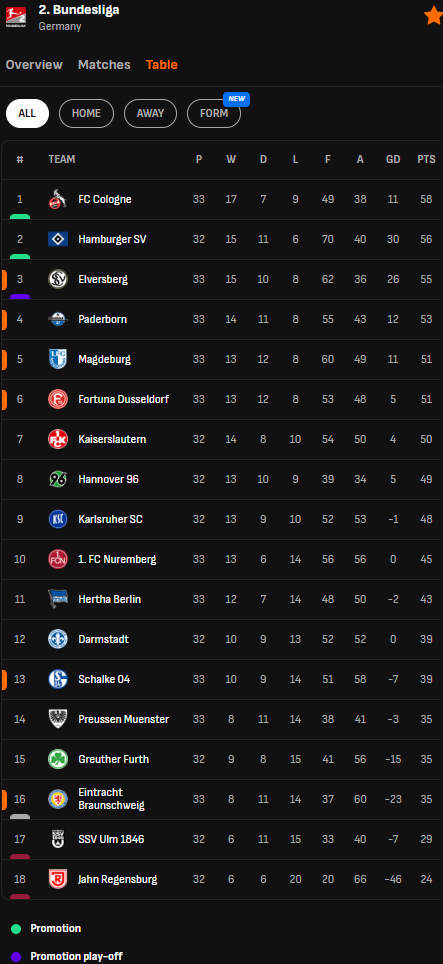Click the Hannover 96 club crest

pyautogui.click(x=58, y=479)
